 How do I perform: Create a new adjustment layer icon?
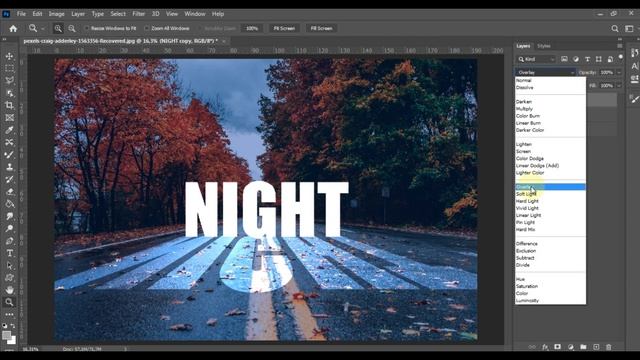571,347
